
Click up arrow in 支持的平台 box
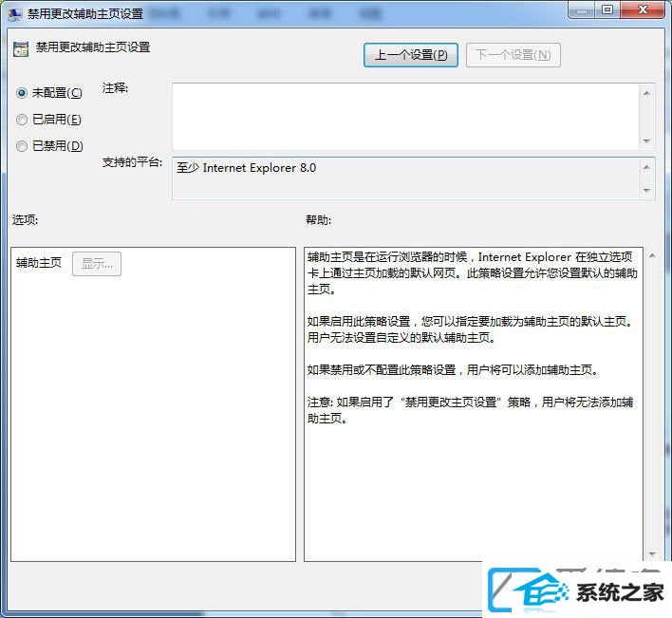646,167
